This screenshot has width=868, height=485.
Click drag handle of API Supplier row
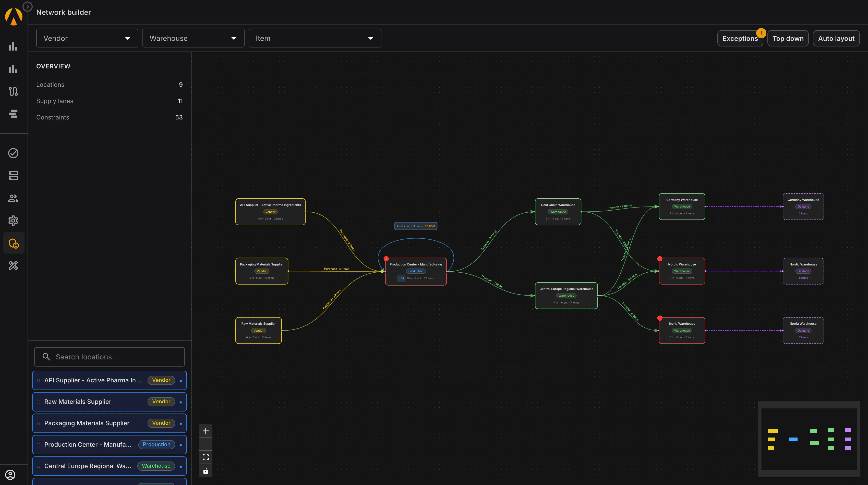(x=38, y=380)
